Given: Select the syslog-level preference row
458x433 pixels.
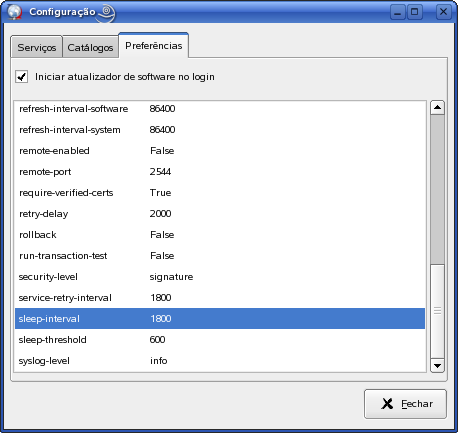Looking at the screenshot, I should [220, 361].
